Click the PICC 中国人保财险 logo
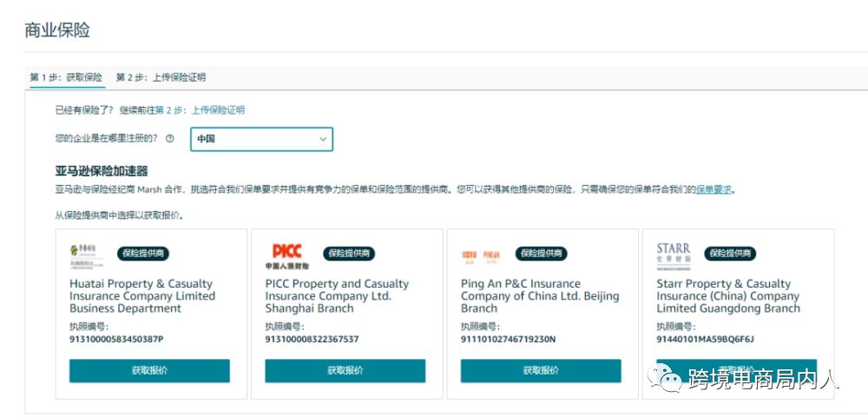 pyautogui.click(x=286, y=255)
